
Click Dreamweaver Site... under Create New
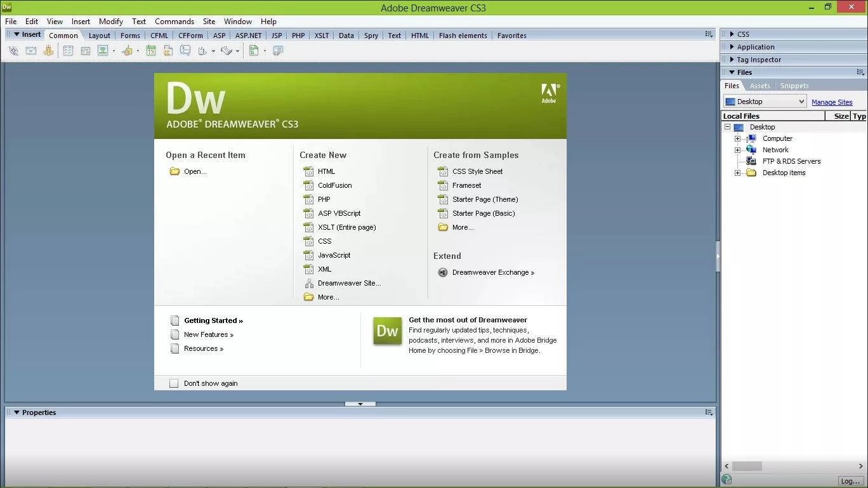tap(349, 283)
